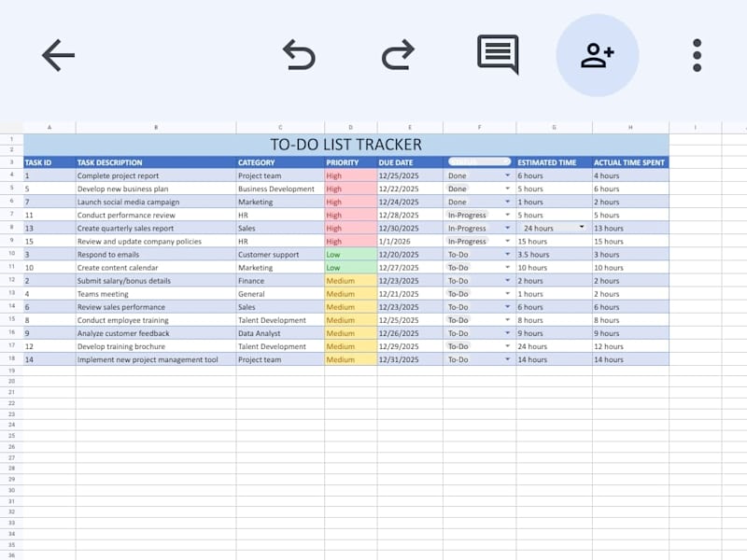Undo the last action
747x560 pixels.
click(x=299, y=55)
